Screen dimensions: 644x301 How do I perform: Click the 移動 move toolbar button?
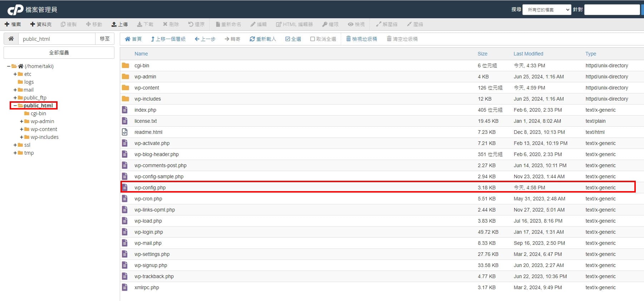click(94, 24)
